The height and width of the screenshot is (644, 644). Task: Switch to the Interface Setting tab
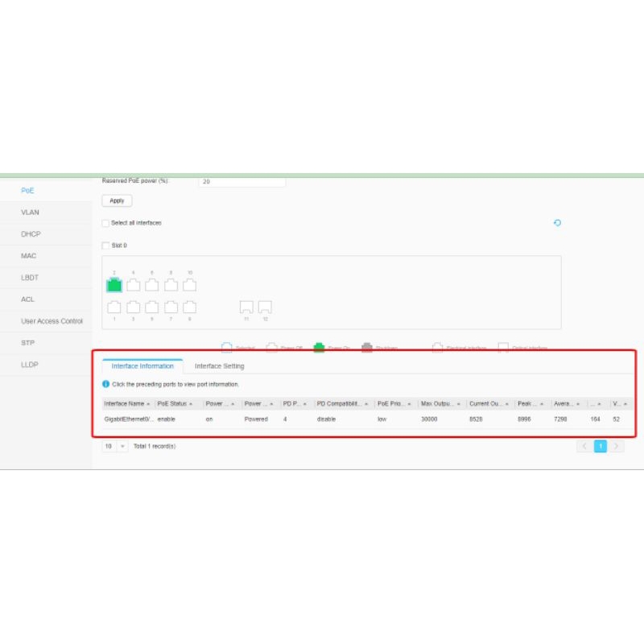(219, 365)
